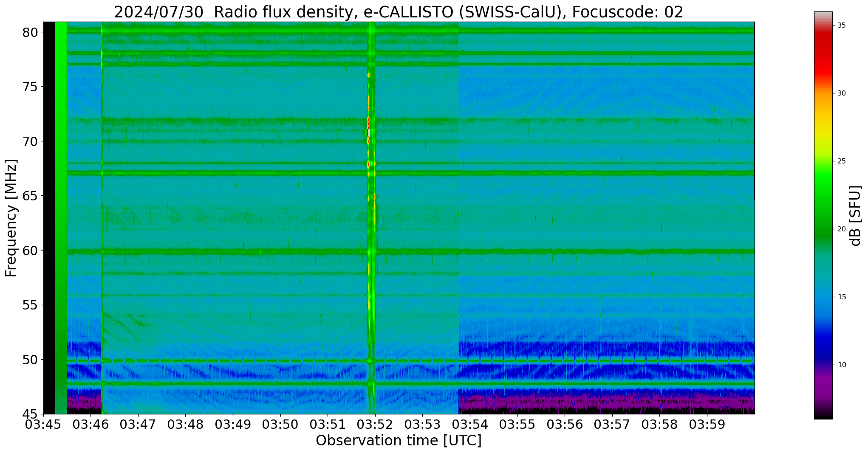Screen dimensions: 868x453
Task: Click the 75 MHz frequency tick label
Action: tap(31, 87)
